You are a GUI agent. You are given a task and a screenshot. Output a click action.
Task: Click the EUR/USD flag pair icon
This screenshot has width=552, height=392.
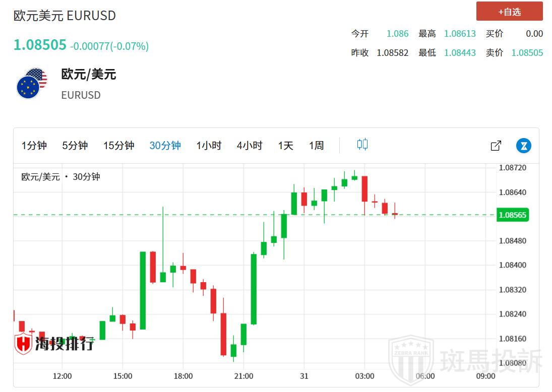(31, 84)
